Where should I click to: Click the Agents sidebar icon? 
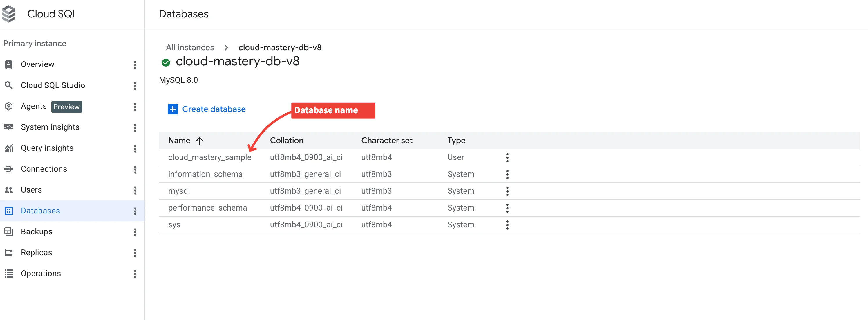9,106
